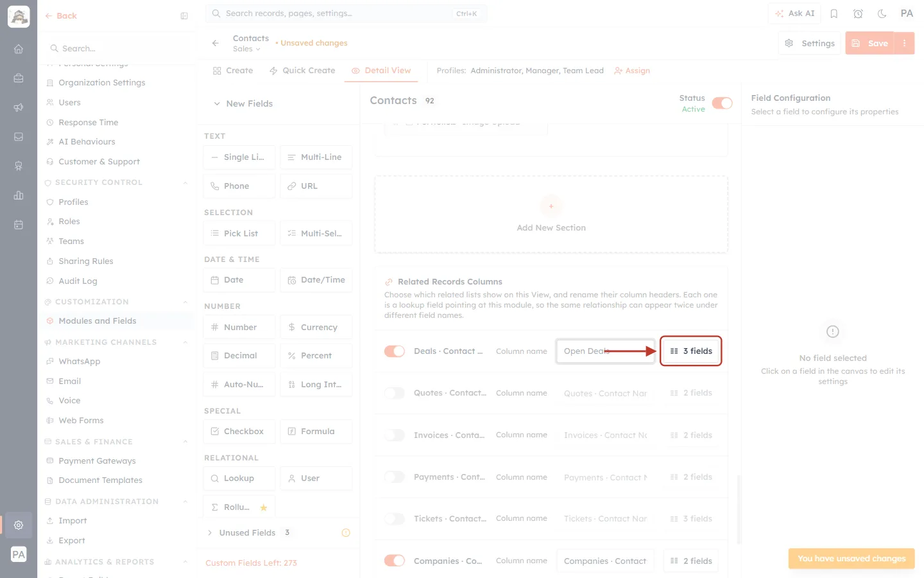Collapse the Marketing Channels group
The height and width of the screenshot is (578, 924).
[185, 342]
